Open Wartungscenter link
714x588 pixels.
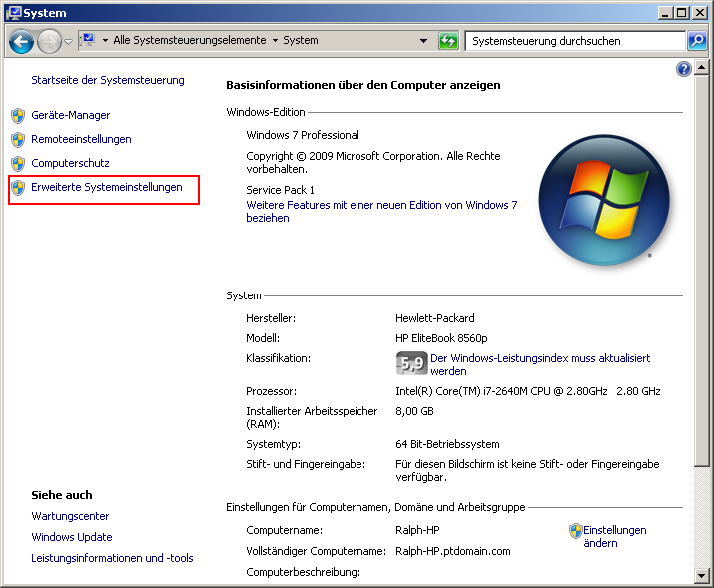70,516
